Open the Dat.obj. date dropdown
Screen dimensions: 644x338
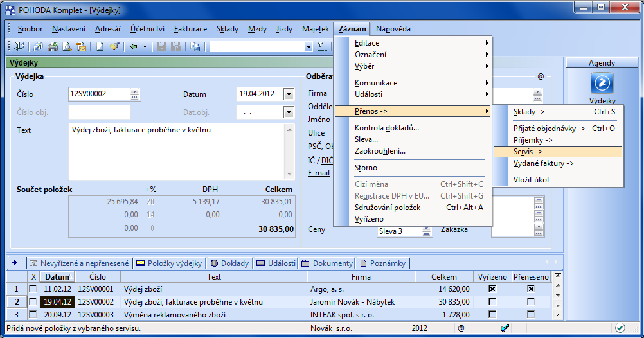(x=289, y=112)
